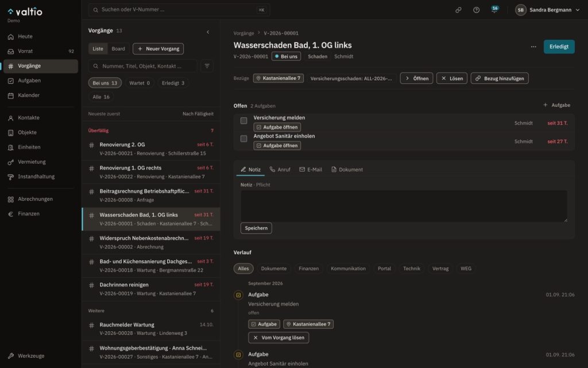Open Aufgaben in the sidebar
Screen dimensions: 588x368
pos(41,80)
